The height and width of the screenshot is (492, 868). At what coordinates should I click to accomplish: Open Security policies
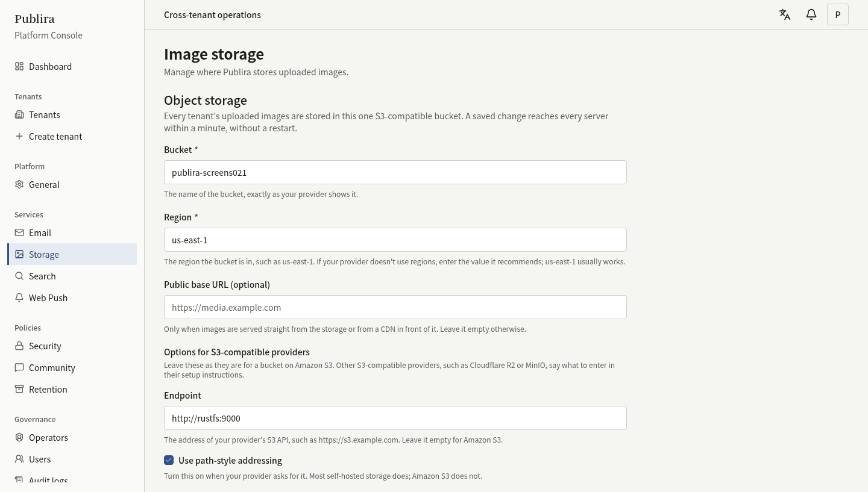pos(72,346)
